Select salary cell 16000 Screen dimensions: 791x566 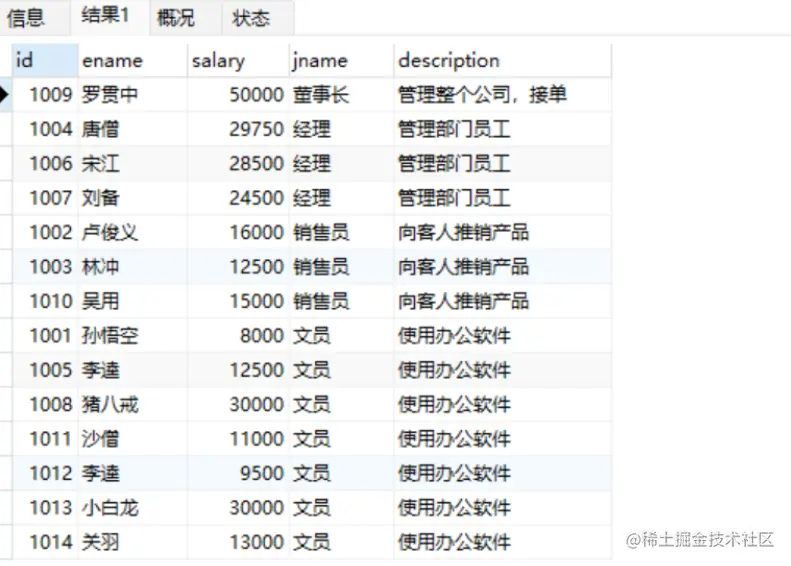point(238,232)
